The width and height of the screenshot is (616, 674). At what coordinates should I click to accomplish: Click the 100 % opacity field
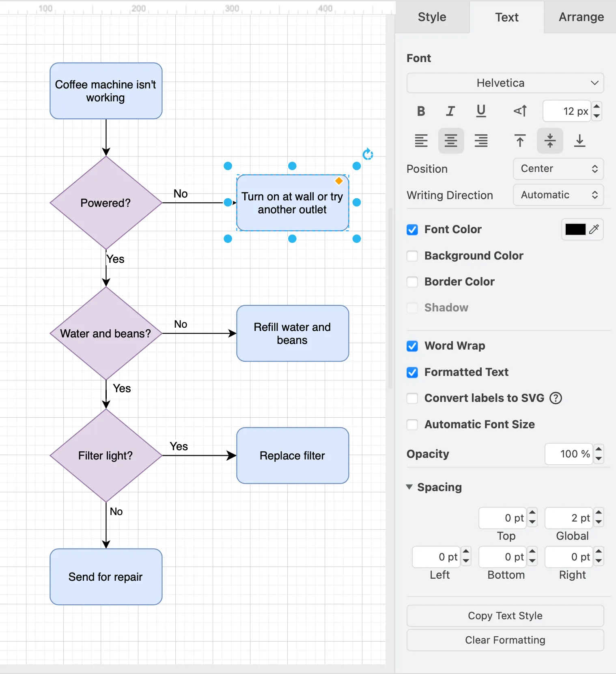(569, 454)
